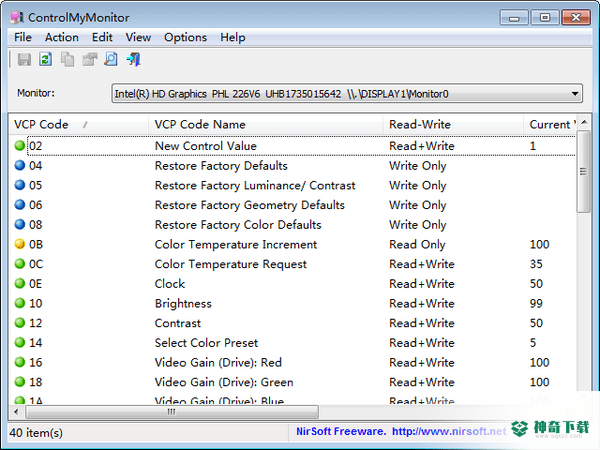The height and width of the screenshot is (450, 600).
Task: Click the Exit toolbar icon
Action: 133,60
